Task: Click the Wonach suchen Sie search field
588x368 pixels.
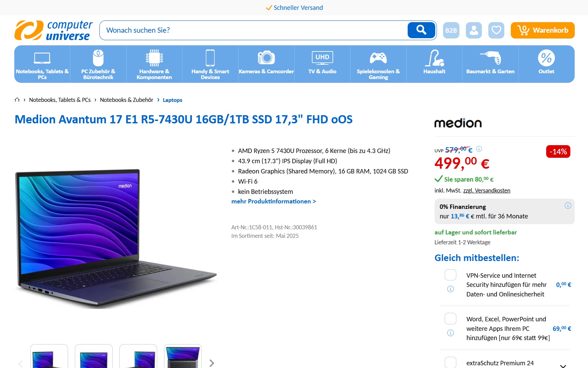Action: [254, 30]
